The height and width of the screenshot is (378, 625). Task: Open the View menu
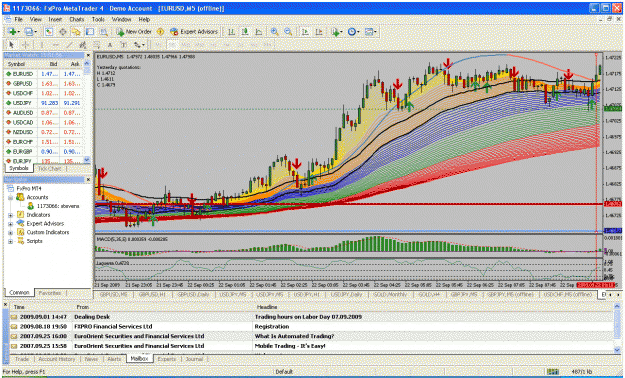[x=35, y=19]
